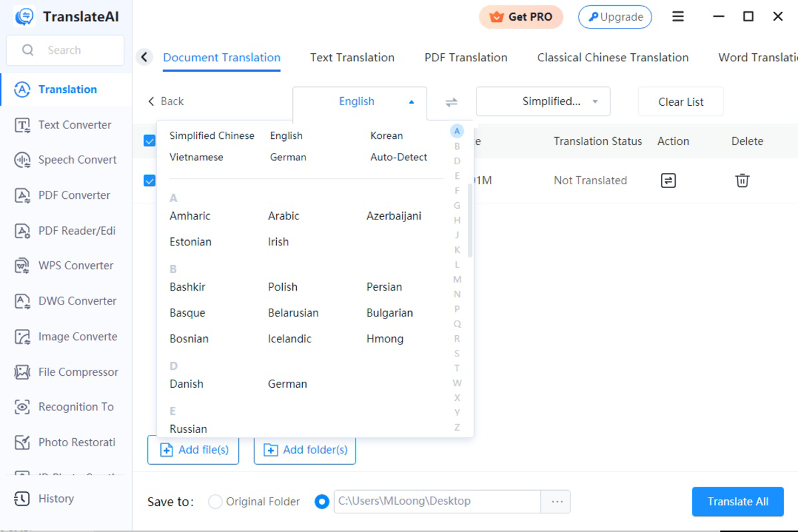Delete the file with the trash icon

tap(742, 181)
